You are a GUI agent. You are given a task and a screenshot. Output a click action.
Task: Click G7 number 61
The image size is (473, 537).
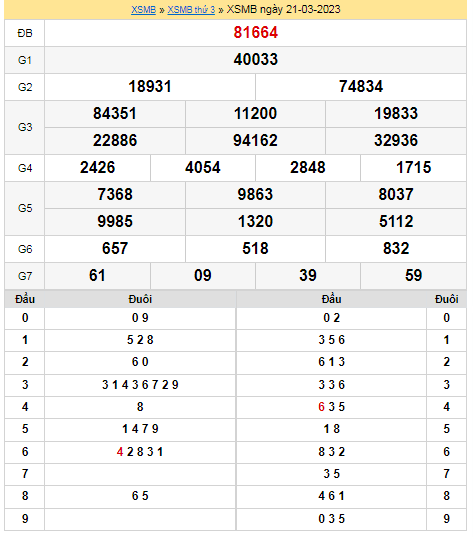[x=97, y=276]
